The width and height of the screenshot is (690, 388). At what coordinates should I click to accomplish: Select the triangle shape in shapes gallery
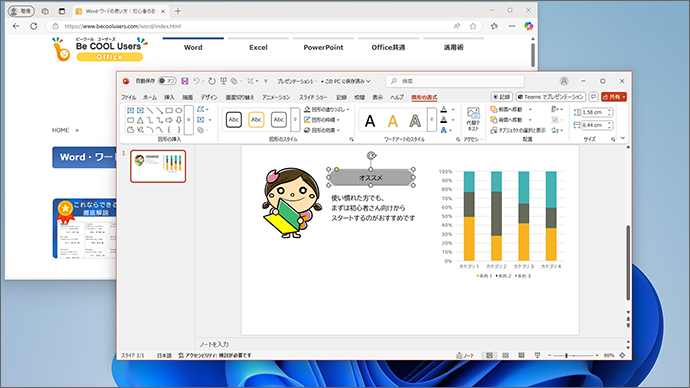point(140,120)
